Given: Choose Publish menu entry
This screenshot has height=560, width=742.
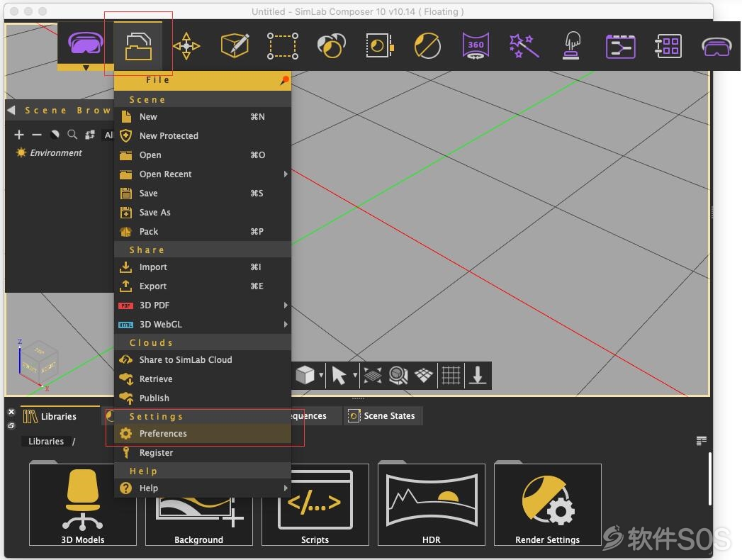Looking at the screenshot, I should tap(203, 398).
